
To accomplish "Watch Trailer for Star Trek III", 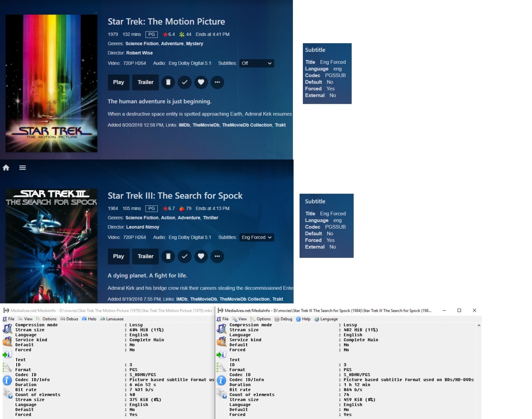I will [x=146, y=256].
